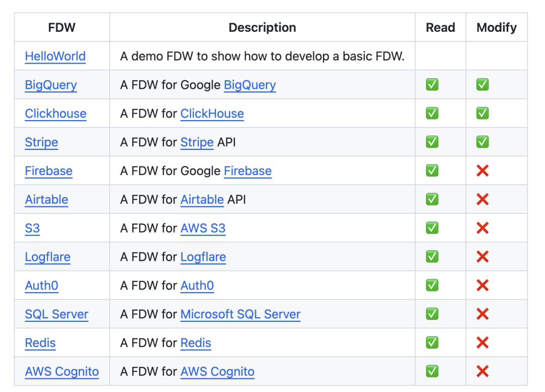Click the green Modify checkmark for Clickhouse

point(482,114)
